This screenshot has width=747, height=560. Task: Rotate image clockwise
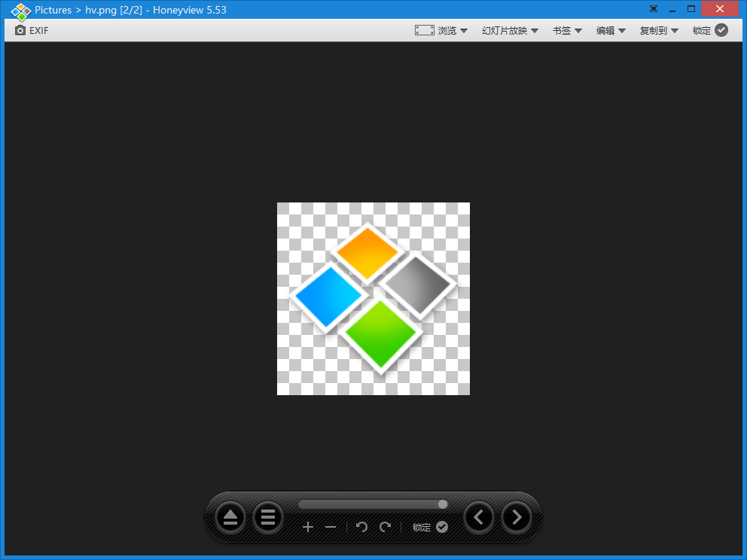tap(385, 527)
